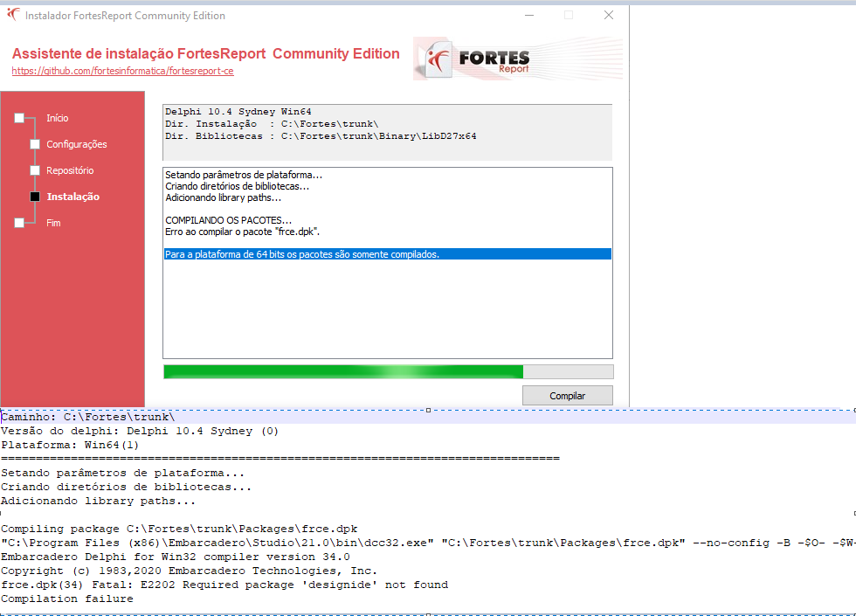Screen dimensions: 856x616
Task: Select the Instalação wizard step
Action: point(73,197)
